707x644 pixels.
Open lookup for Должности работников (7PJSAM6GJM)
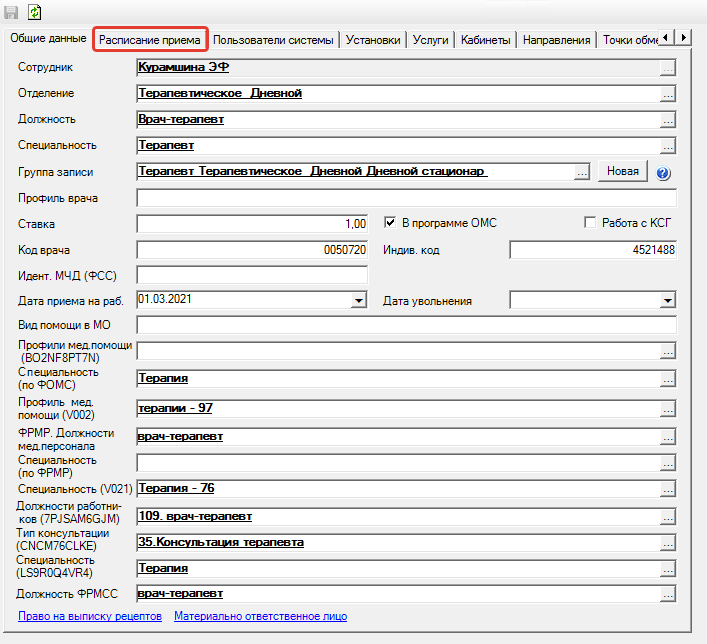coord(668,517)
